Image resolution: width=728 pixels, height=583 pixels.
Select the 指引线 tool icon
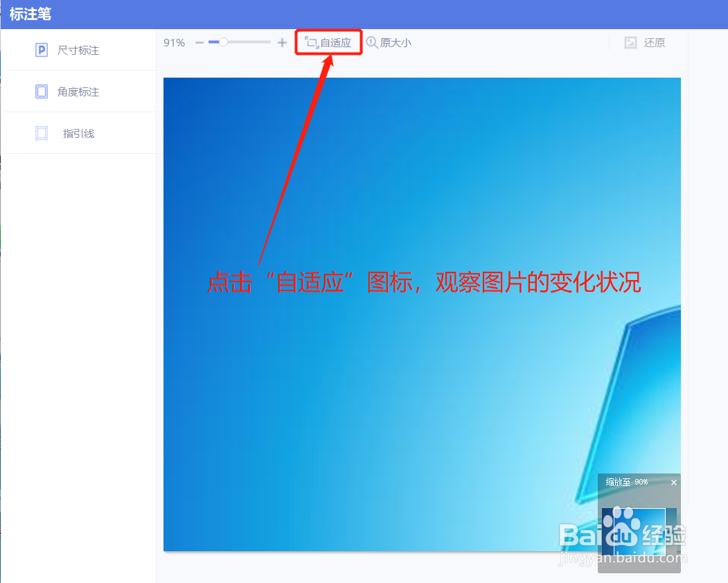click(x=42, y=133)
